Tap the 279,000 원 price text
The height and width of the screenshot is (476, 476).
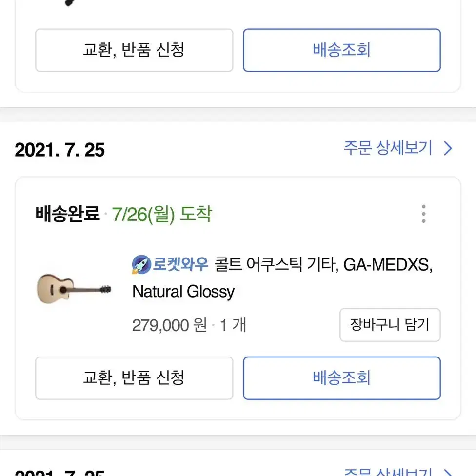pyautogui.click(x=169, y=325)
